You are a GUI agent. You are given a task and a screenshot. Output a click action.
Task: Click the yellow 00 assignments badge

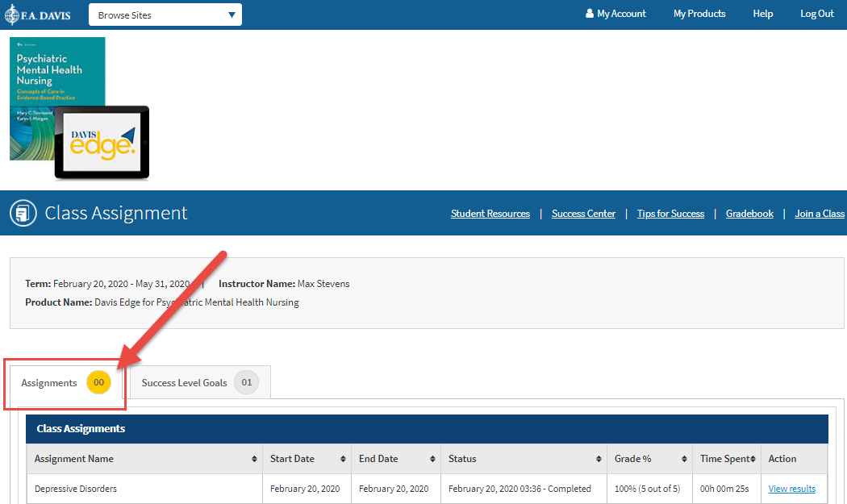click(x=99, y=382)
